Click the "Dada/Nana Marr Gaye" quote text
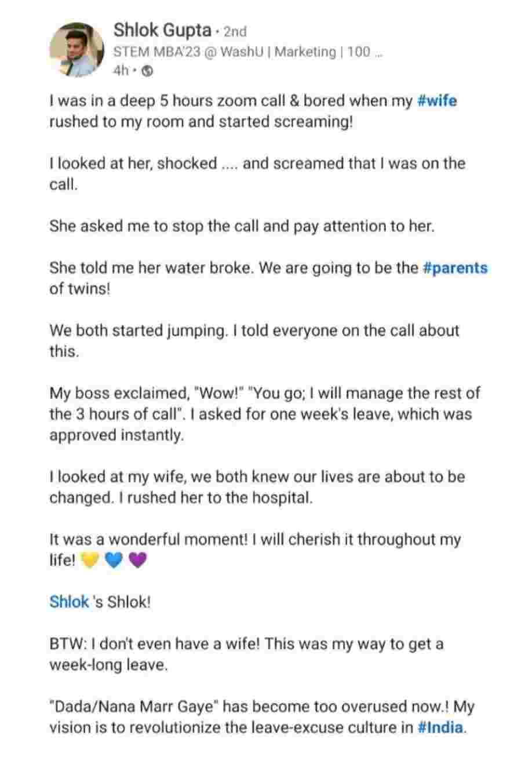532x782 pixels. click(133, 706)
